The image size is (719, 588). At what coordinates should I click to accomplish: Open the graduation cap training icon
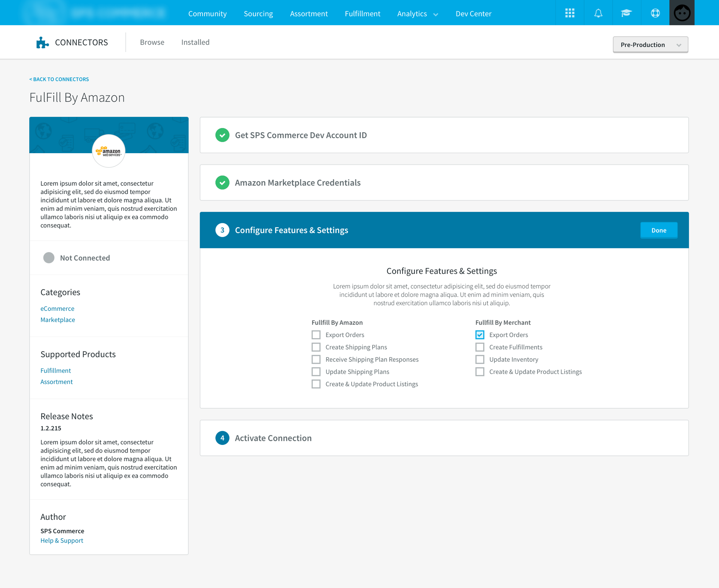pyautogui.click(x=626, y=13)
